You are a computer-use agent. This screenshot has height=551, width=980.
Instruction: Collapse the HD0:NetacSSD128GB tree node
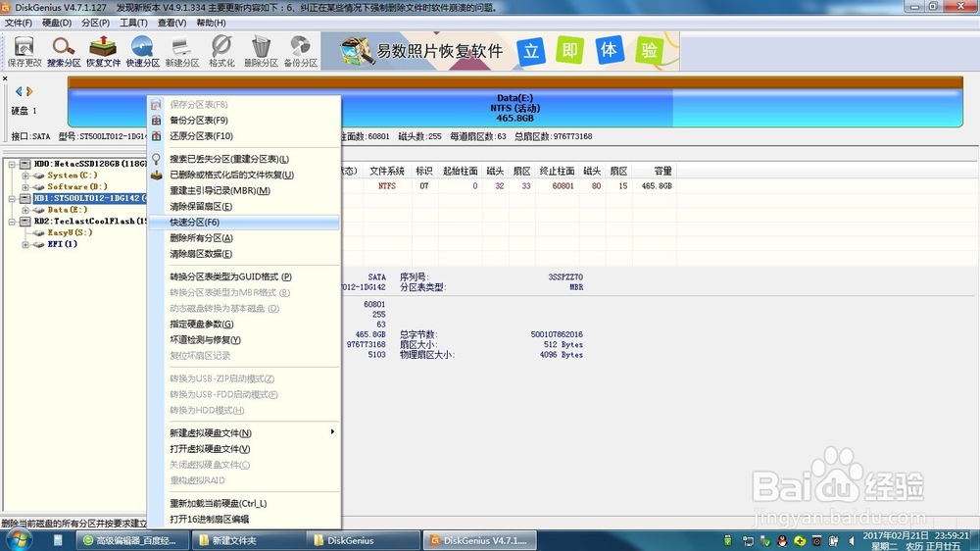12,164
